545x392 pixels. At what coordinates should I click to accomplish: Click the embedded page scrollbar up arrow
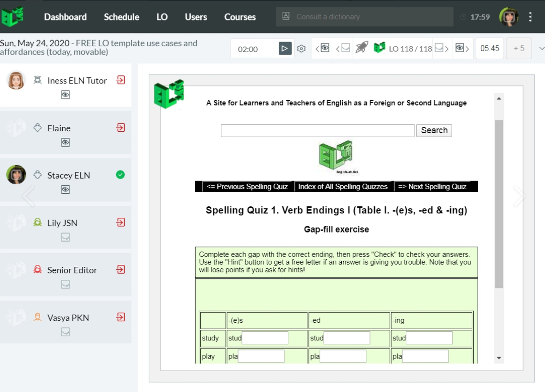point(499,99)
